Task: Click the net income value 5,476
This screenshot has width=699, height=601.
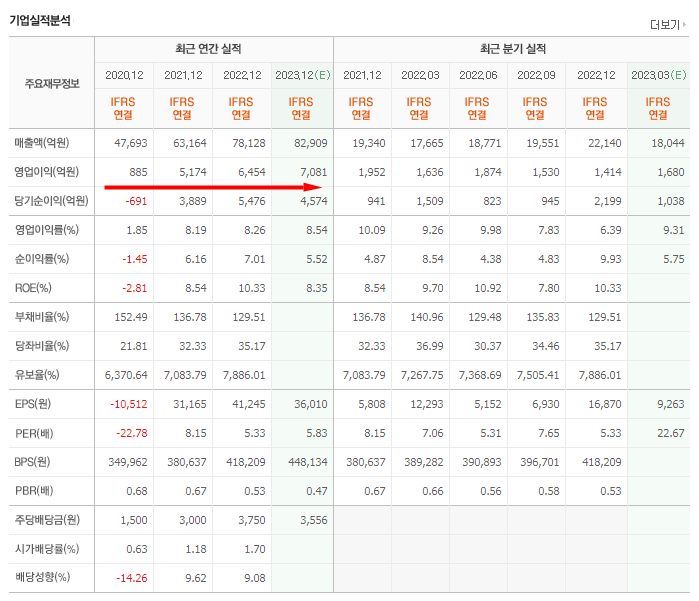Action: pyautogui.click(x=252, y=201)
